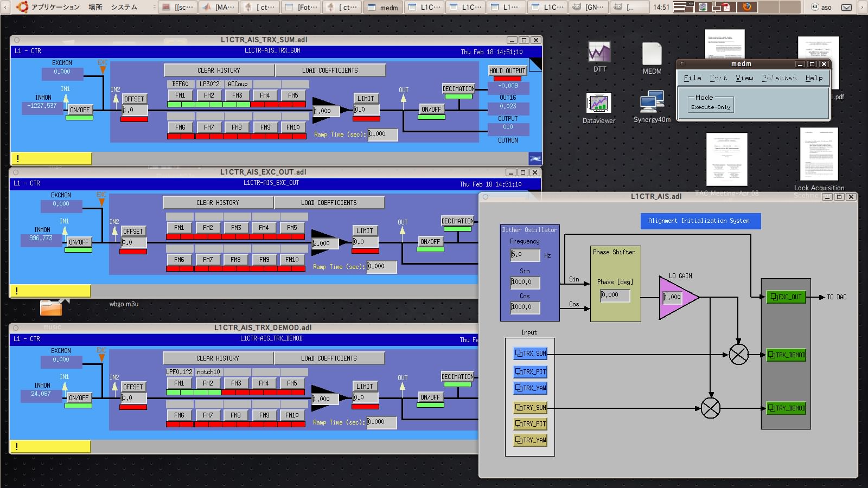Toggle input ON/OFF in TRX_SUM window
This screenshot has width=868, height=488.
click(x=80, y=110)
